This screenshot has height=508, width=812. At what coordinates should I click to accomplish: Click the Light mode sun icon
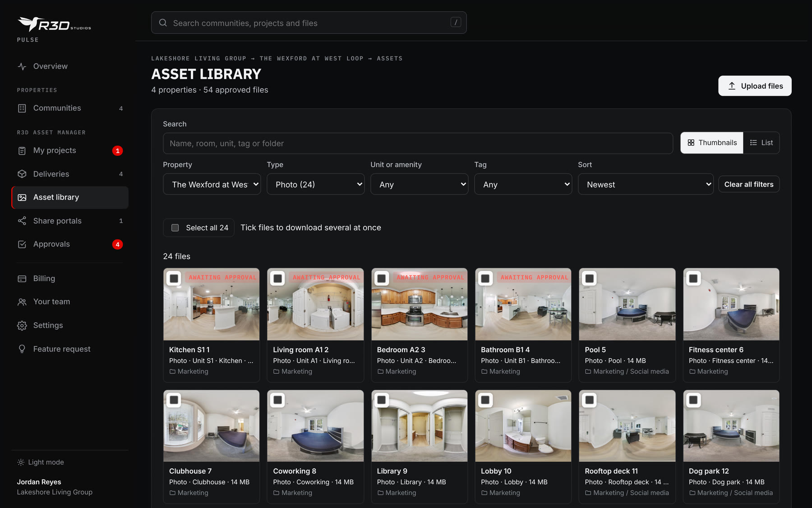point(21,462)
